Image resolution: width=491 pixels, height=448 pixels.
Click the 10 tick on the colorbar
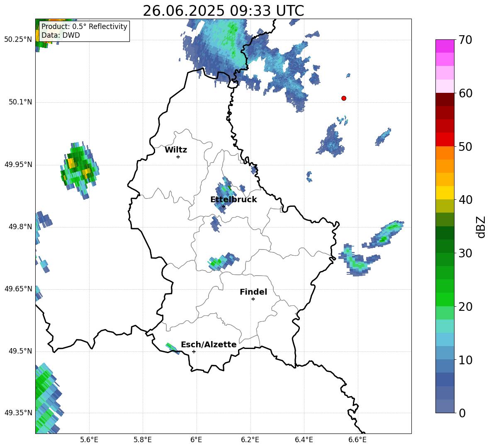[465, 360]
